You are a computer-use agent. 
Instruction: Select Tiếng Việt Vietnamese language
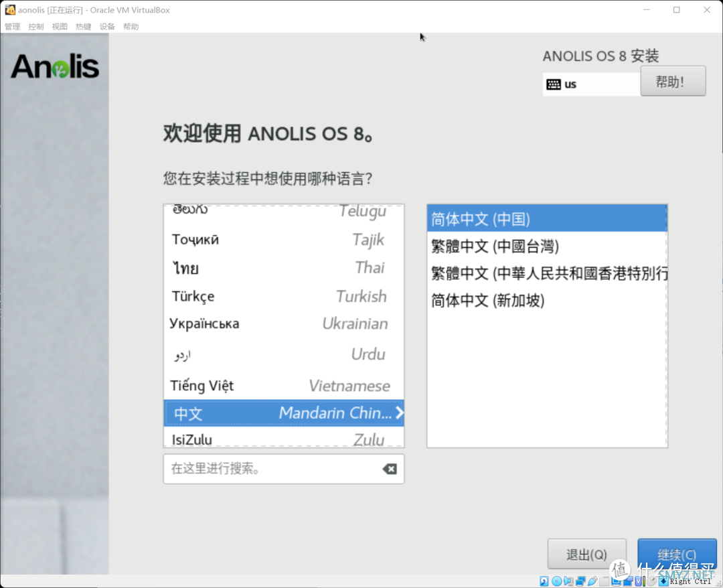pyautogui.click(x=284, y=385)
